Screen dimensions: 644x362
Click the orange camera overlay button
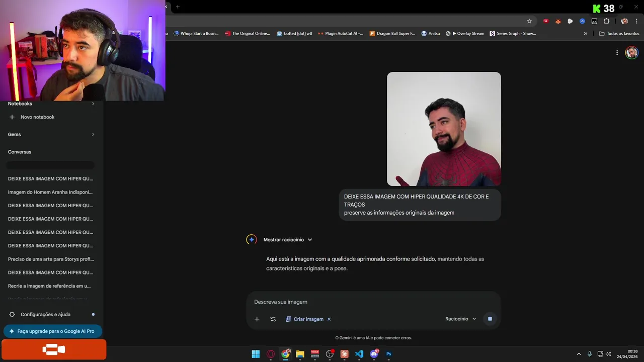[54, 349]
